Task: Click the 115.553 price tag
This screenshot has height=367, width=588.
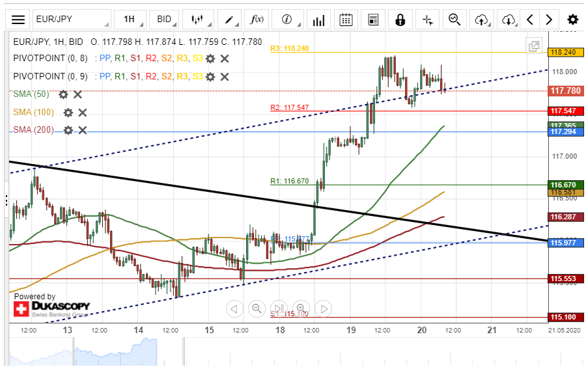Action: [566, 279]
